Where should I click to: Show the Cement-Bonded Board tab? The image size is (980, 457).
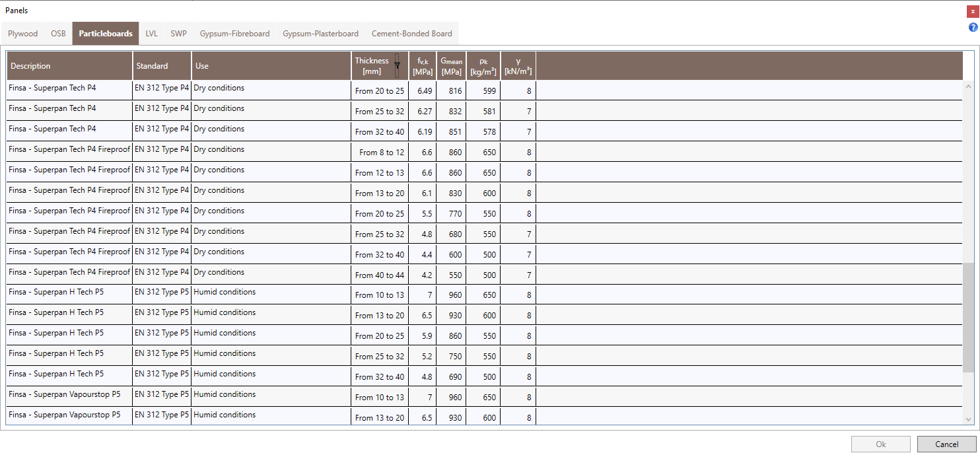coord(412,34)
